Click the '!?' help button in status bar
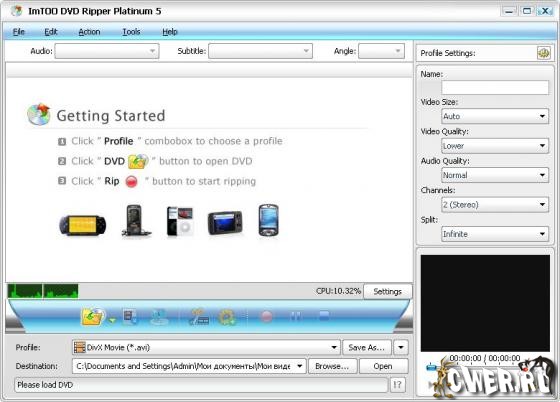The width and height of the screenshot is (560, 402). pos(398,385)
